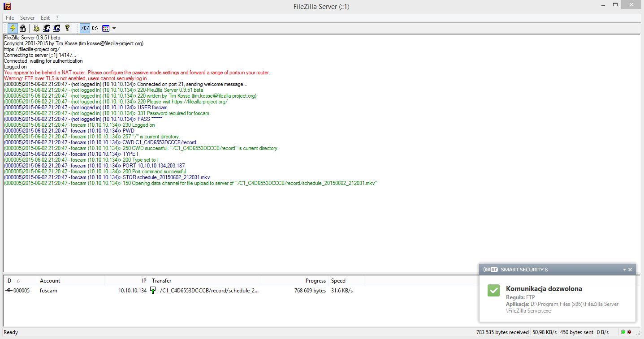This screenshot has width=644, height=339.
Task: Click the green upload arrow transfer icon
Action: coord(153,291)
